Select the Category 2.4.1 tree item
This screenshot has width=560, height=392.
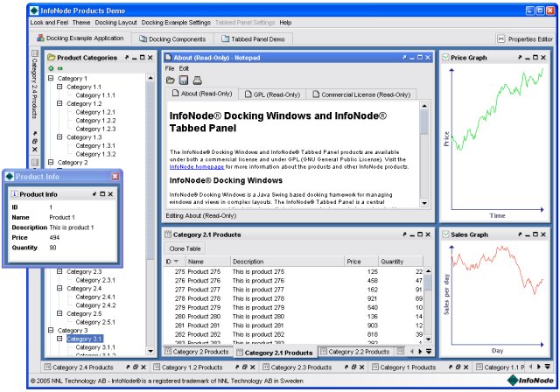point(95,297)
